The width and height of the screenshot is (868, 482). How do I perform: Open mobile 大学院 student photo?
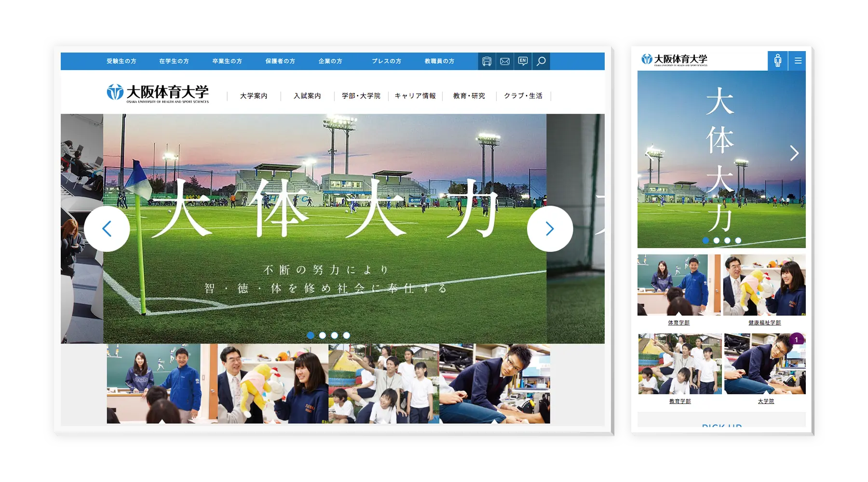[765, 364]
